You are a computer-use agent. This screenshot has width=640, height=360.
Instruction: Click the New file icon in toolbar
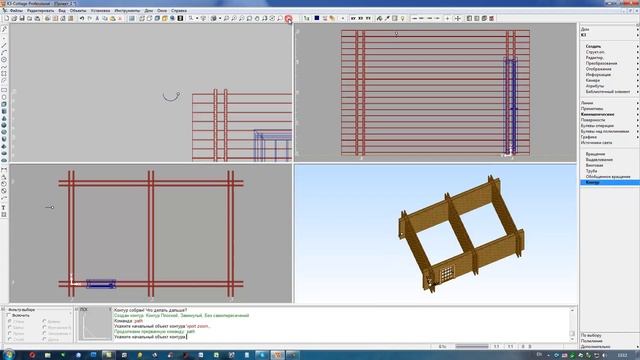(7, 18)
